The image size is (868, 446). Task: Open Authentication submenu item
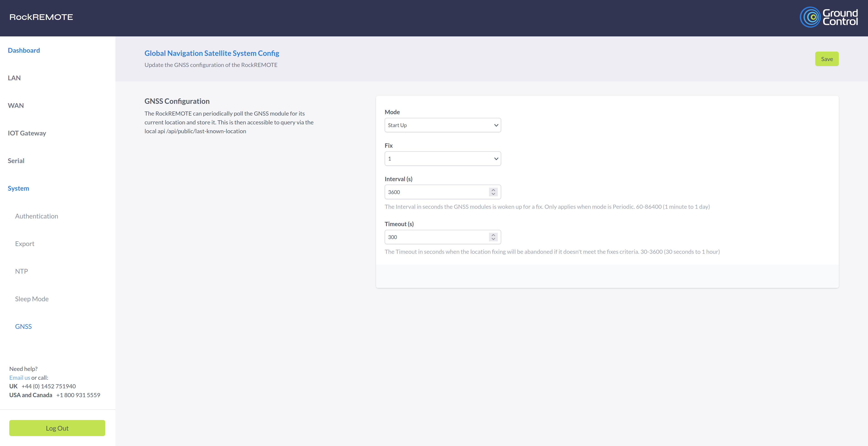tap(36, 216)
